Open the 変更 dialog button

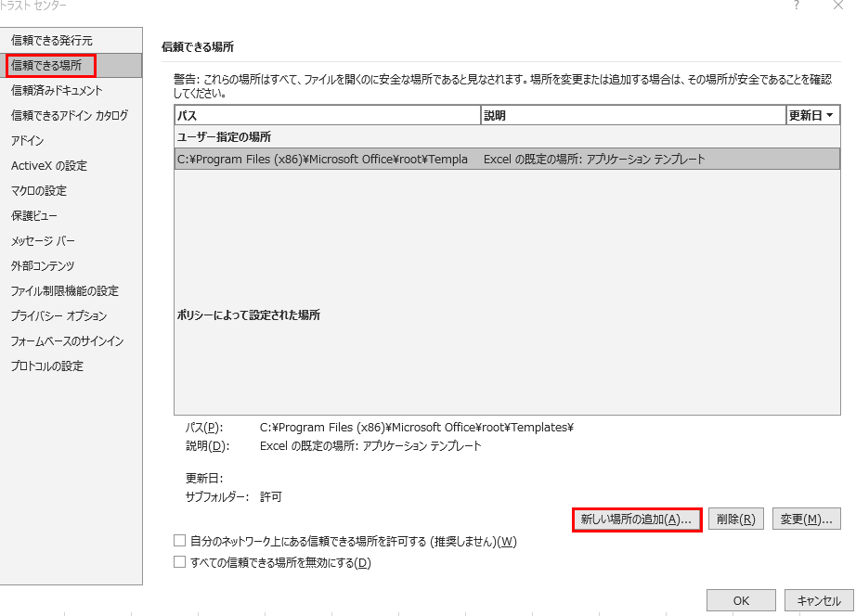pos(805,520)
